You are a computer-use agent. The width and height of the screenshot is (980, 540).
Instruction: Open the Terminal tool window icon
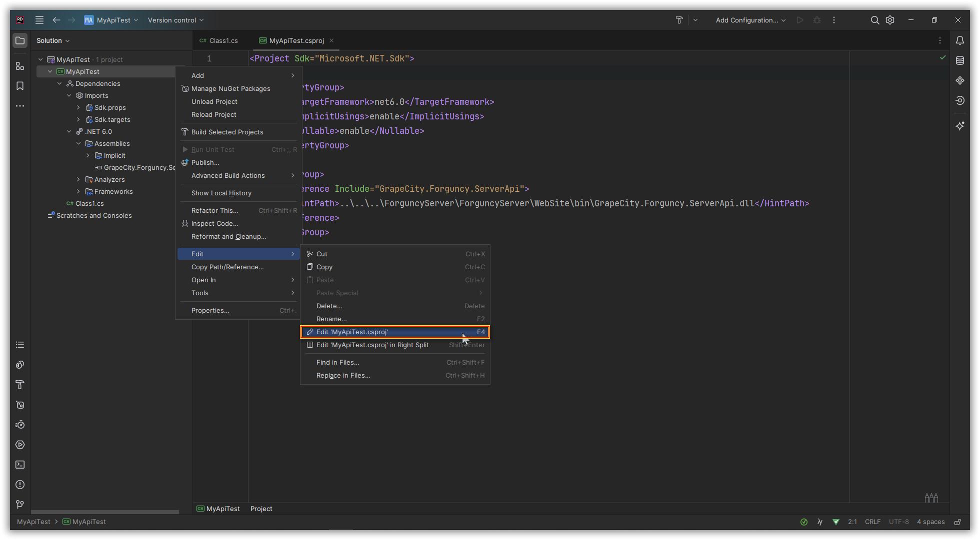click(x=20, y=465)
